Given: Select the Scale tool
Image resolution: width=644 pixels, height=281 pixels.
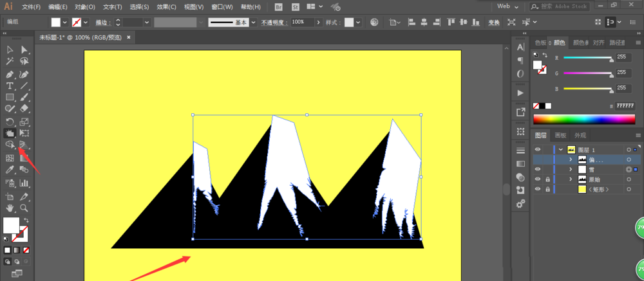Looking at the screenshot, I should 24,122.
